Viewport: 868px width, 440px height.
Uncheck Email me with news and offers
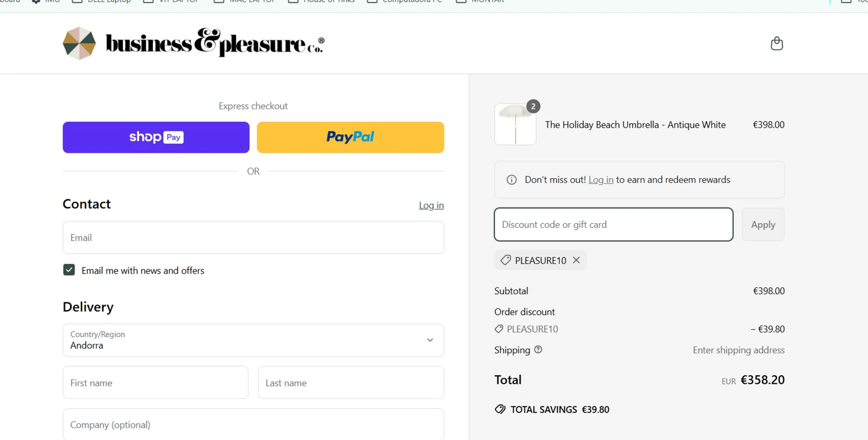click(x=69, y=270)
